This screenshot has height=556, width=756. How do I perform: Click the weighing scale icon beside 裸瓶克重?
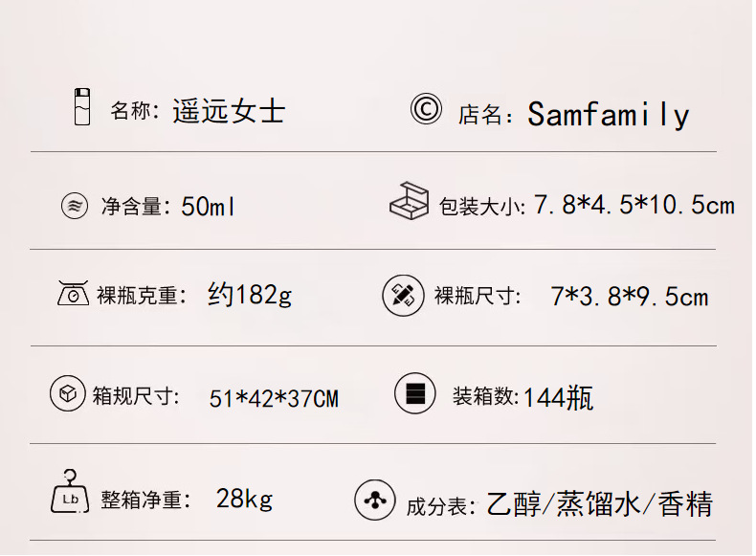click(x=73, y=293)
